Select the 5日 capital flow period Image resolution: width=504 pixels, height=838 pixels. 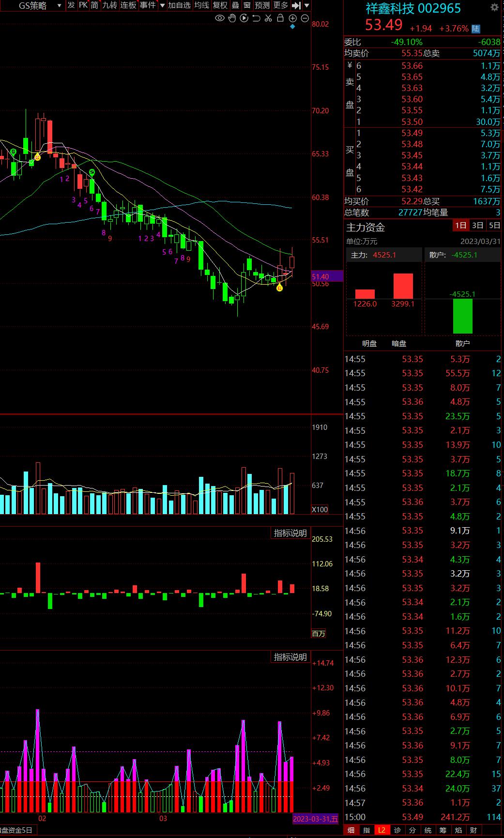point(494,225)
